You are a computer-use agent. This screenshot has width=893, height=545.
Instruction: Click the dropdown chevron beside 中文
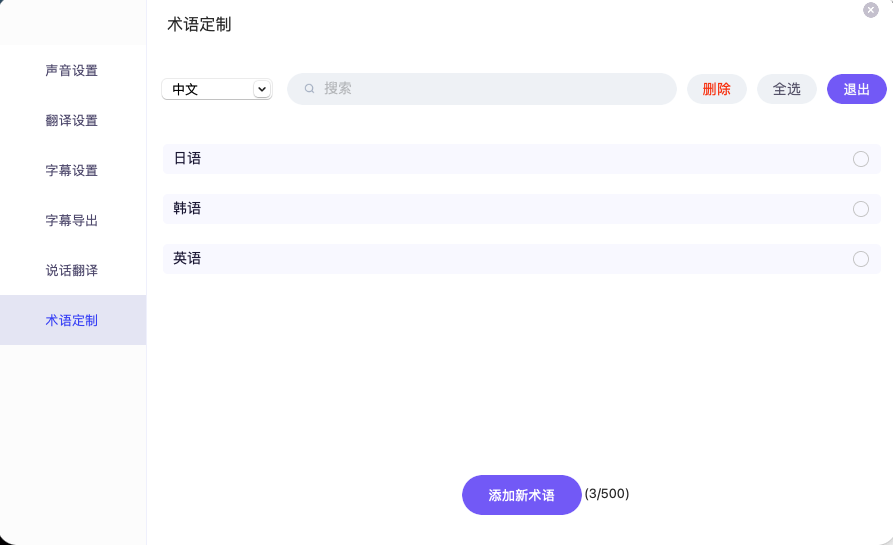pos(262,89)
